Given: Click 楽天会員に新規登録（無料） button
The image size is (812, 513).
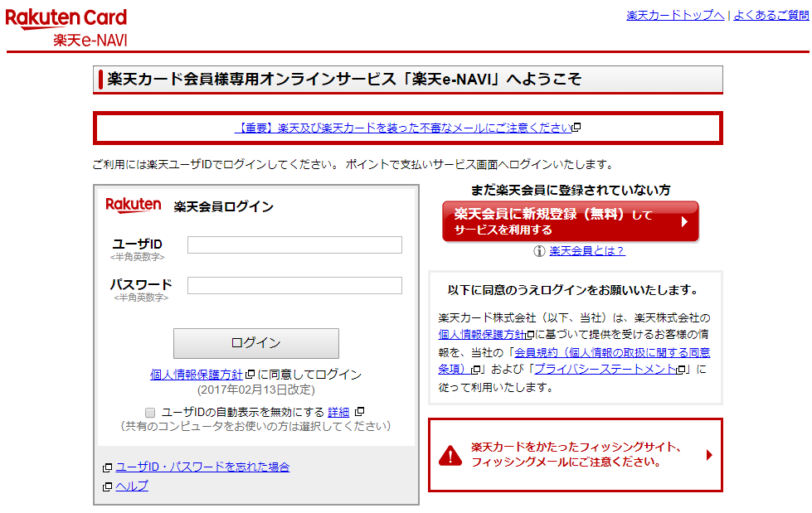Looking at the screenshot, I should (570, 221).
